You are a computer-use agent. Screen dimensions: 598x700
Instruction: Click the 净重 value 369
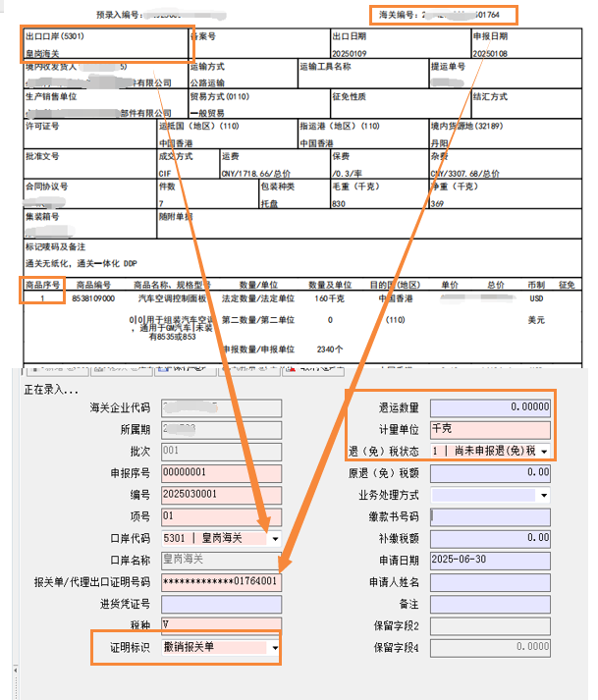(437, 203)
